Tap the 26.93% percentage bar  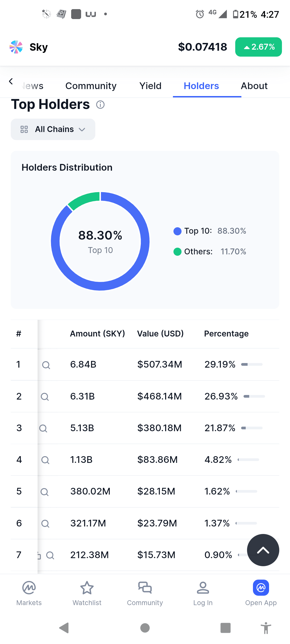coord(254,396)
